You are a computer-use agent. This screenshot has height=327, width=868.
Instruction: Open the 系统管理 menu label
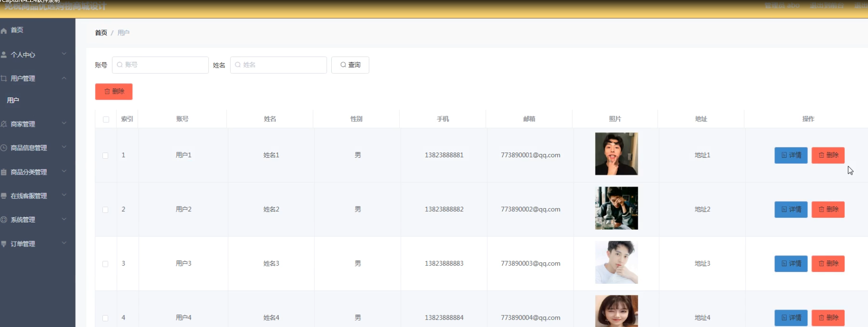(23, 220)
